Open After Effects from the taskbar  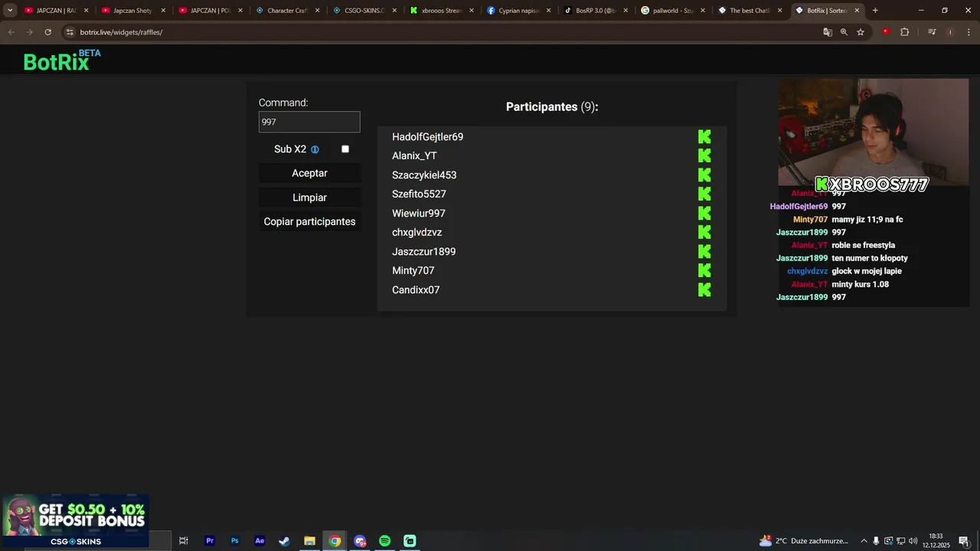coord(260,541)
